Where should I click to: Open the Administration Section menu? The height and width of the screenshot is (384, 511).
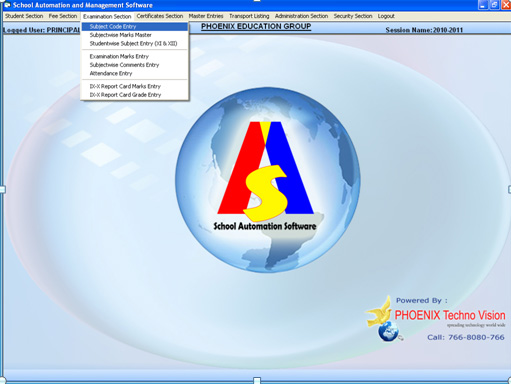[x=301, y=16]
